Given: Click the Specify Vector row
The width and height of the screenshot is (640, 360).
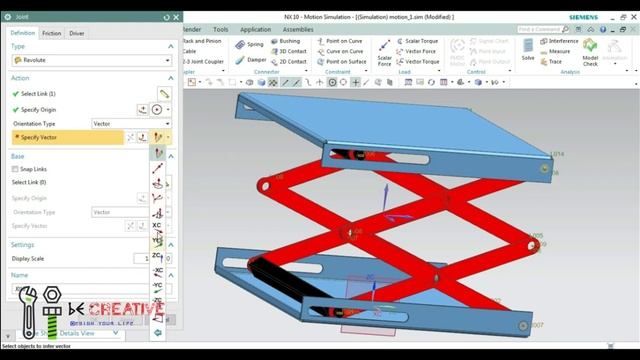Looking at the screenshot, I should click(68, 138).
